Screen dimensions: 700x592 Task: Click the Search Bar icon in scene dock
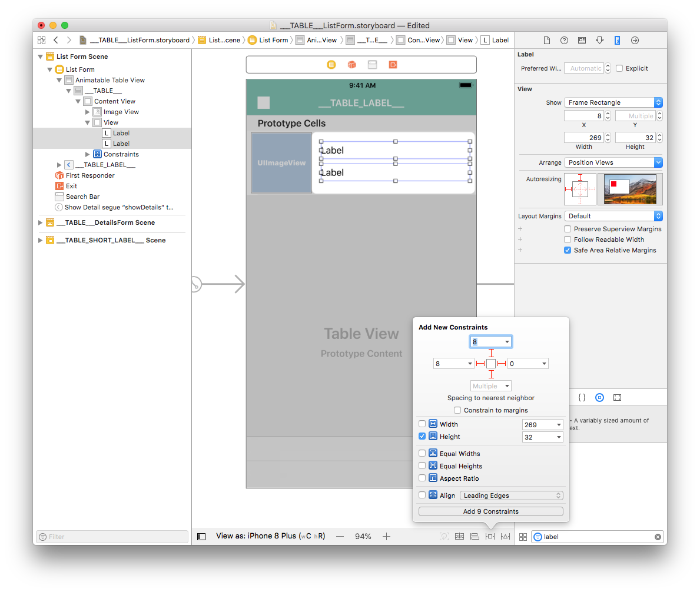coord(372,65)
